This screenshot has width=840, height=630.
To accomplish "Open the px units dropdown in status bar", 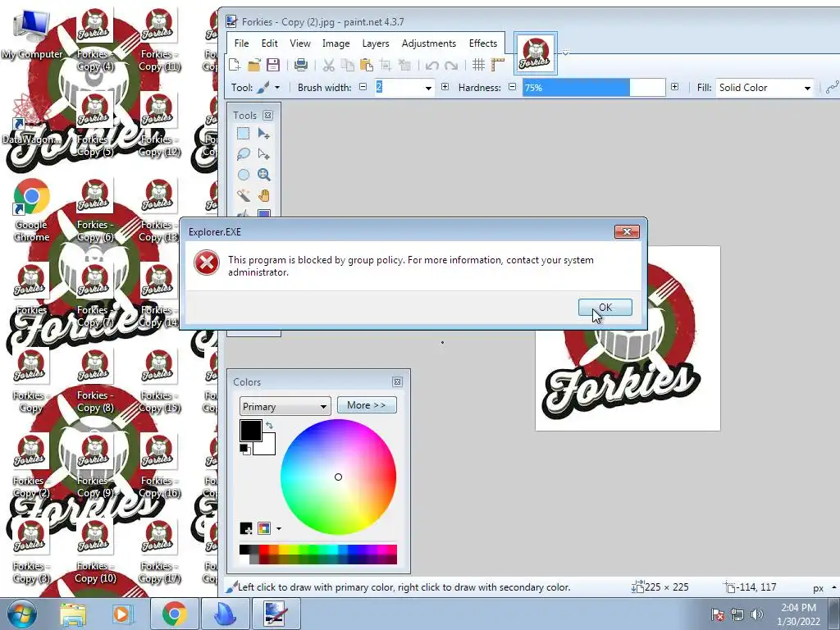I will tap(824, 587).
